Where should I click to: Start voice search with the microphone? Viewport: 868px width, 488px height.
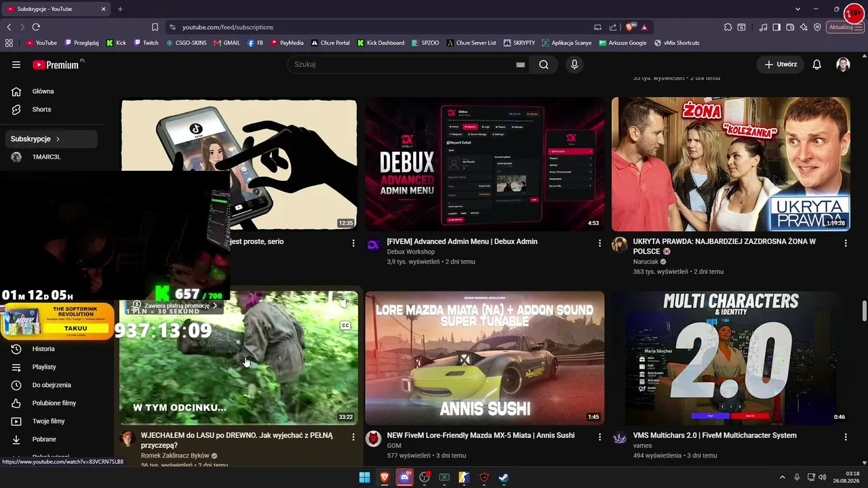coord(574,64)
